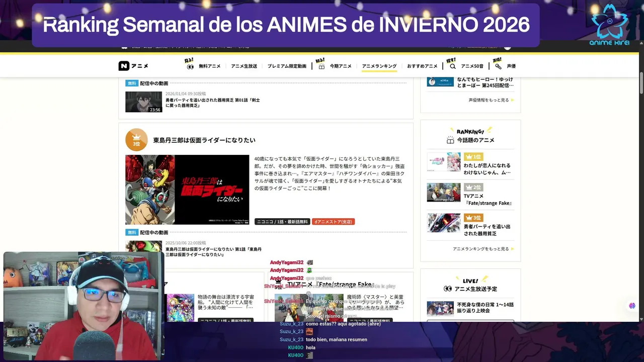This screenshot has height=362, width=644.
Task: Click the ニコニコ / 1話・最新話無料 tag
Action: click(282, 222)
